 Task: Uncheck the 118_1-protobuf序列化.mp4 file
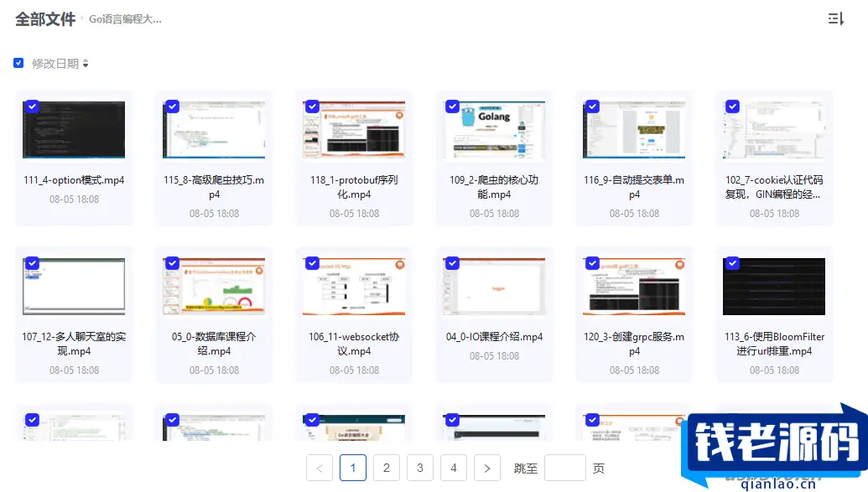[312, 106]
